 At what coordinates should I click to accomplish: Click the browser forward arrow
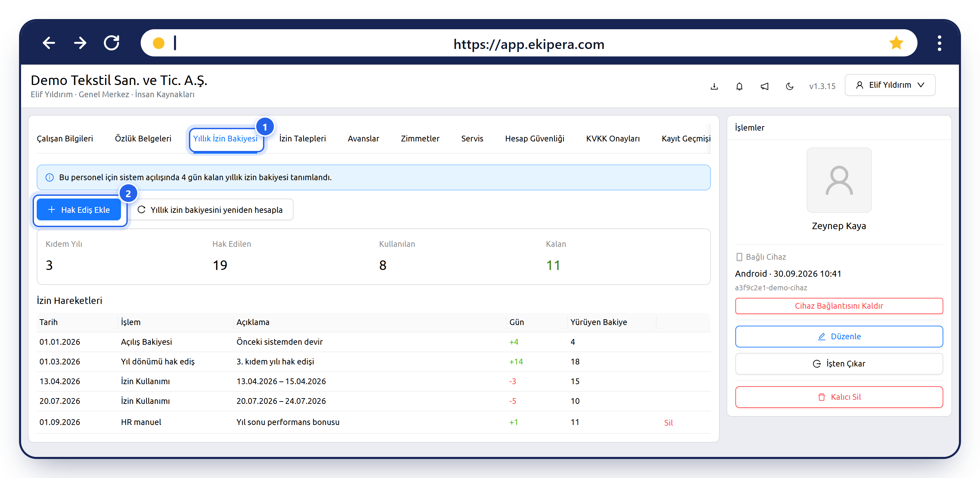pos(80,43)
